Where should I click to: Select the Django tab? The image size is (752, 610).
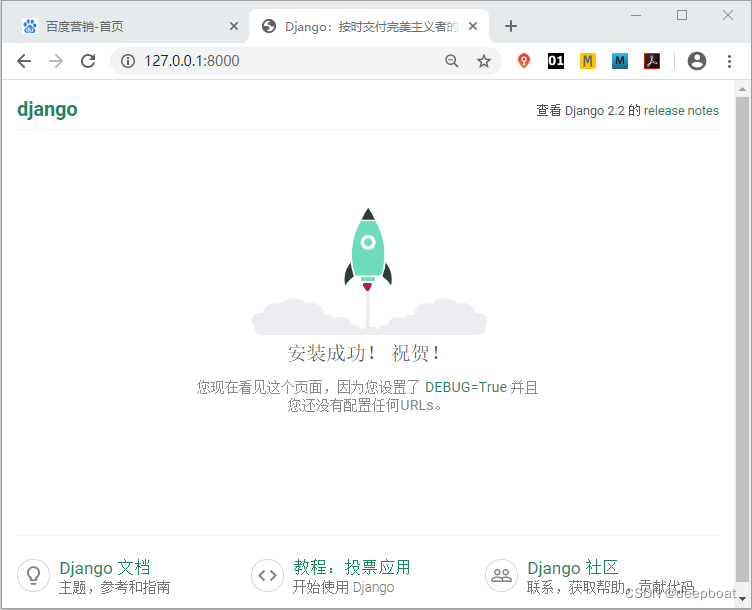tap(369, 26)
